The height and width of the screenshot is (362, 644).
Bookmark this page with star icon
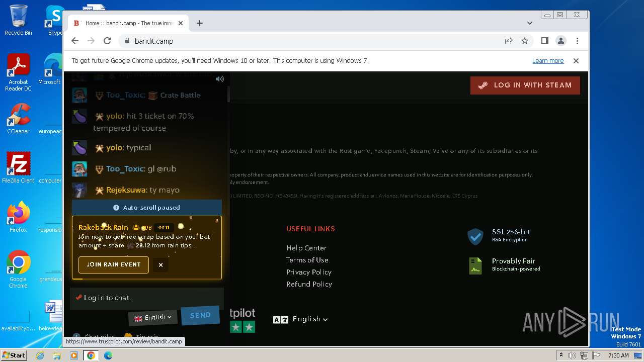525,41
